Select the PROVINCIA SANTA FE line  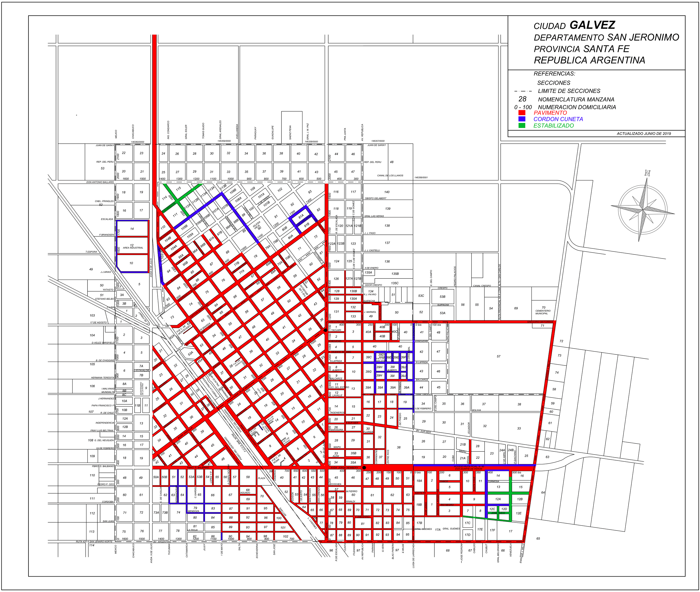coord(582,49)
